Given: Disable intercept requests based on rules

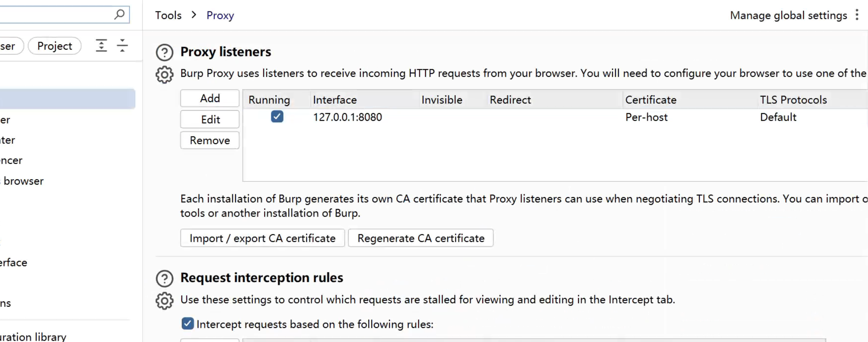Looking at the screenshot, I should pos(187,323).
